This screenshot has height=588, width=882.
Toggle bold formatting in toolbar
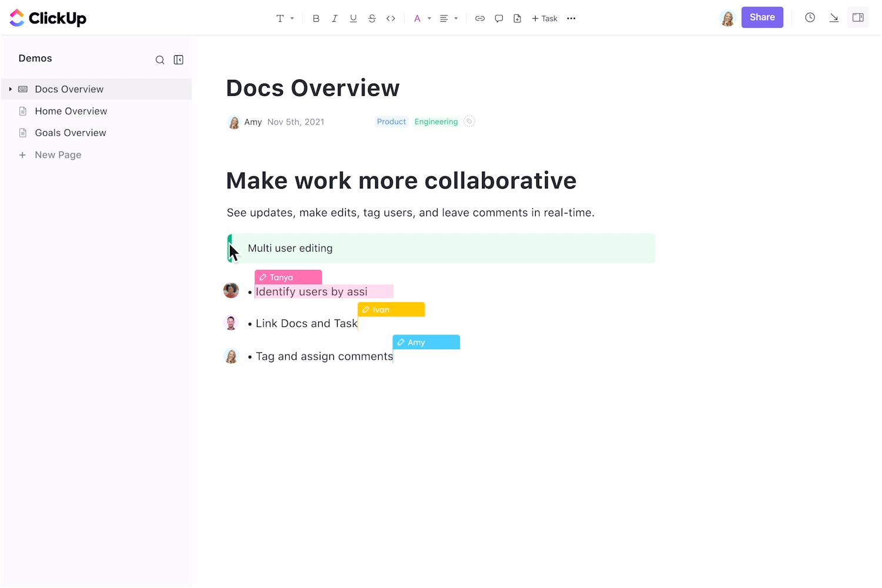pos(316,18)
